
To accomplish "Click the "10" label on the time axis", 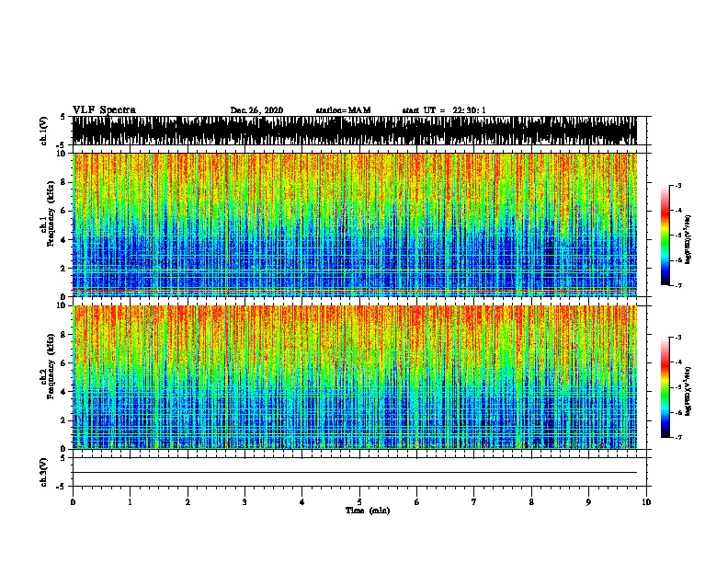I will tap(646, 501).
